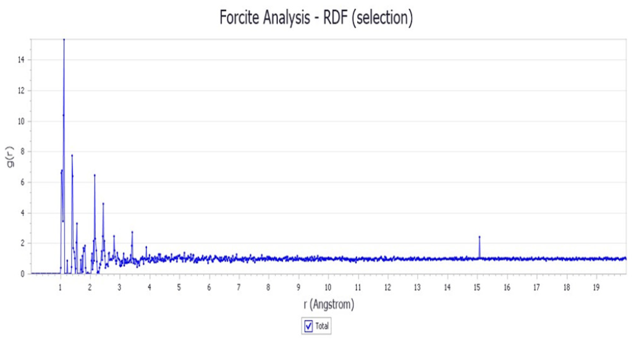This screenshot has height=339, width=644.
Task: Click the x-axis tick label 10
Action: (x=328, y=287)
